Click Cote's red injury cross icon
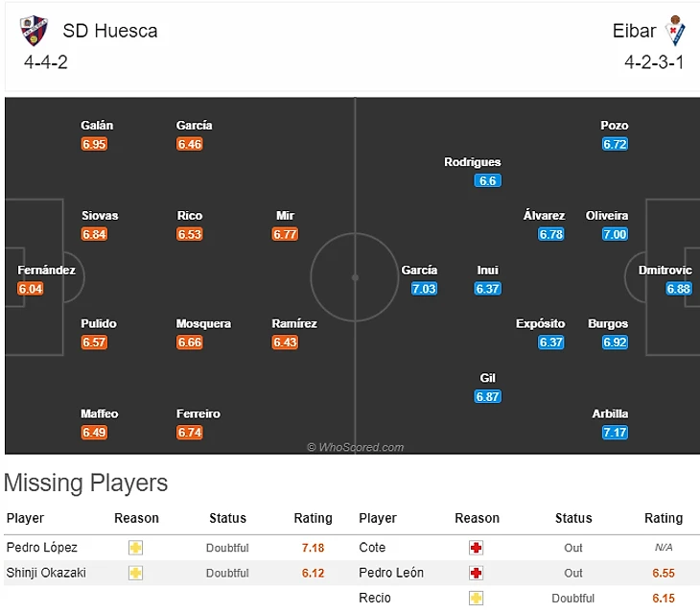This screenshot has width=700, height=613. (477, 548)
